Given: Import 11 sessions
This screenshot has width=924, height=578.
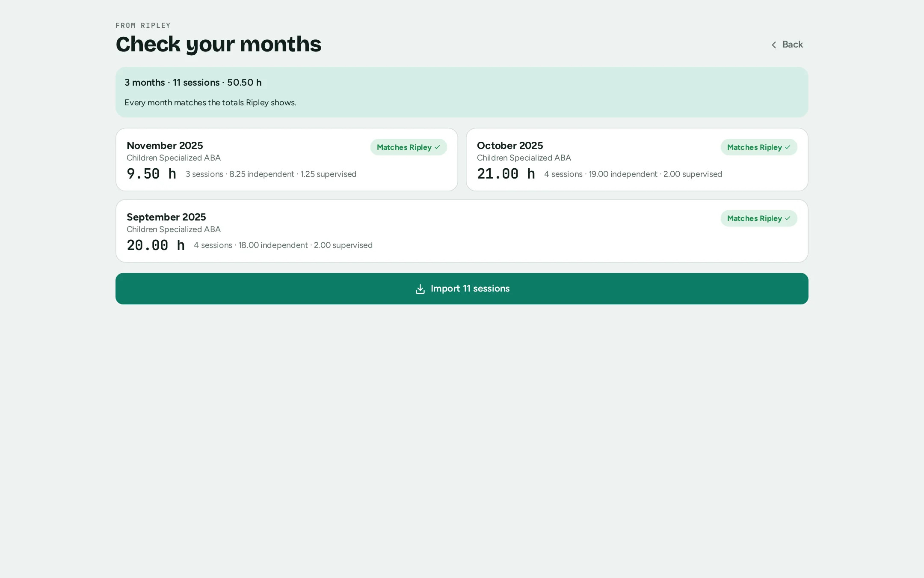Looking at the screenshot, I should pos(462,289).
